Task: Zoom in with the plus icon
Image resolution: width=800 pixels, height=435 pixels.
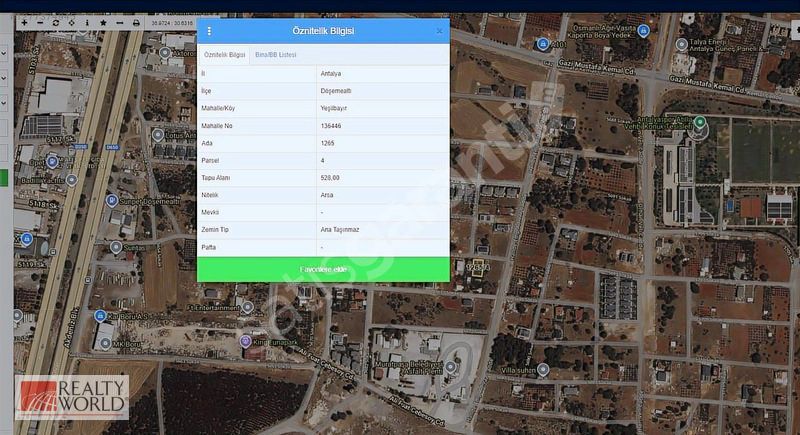Action: click(24, 22)
